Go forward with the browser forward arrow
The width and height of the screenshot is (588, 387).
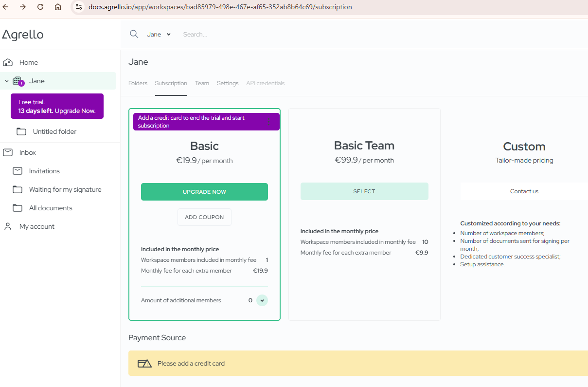click(x=23, y=7)
